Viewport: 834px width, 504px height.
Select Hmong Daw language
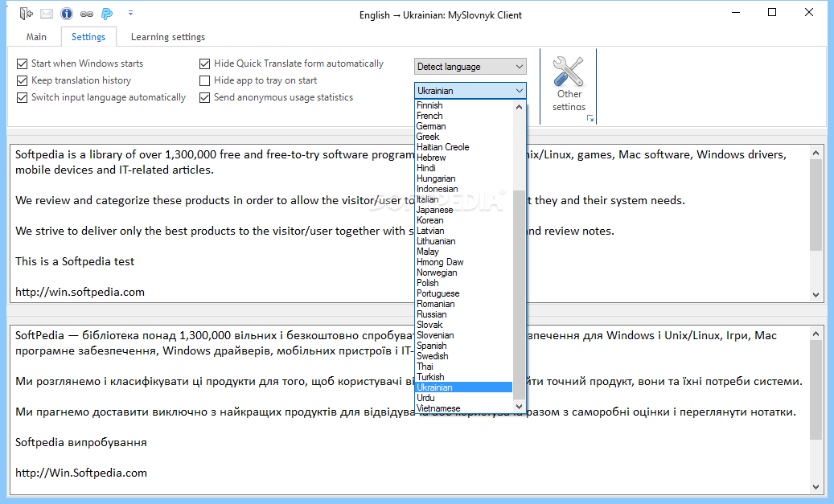click(463, 262)
